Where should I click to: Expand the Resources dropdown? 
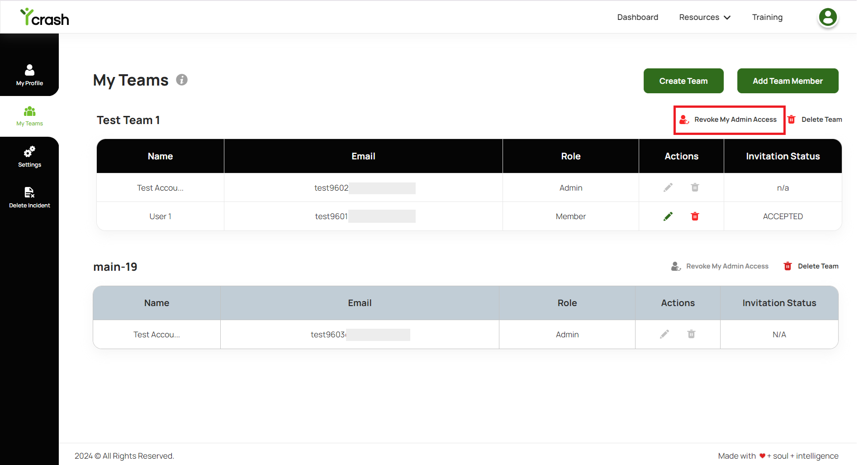tap(705, 17)
